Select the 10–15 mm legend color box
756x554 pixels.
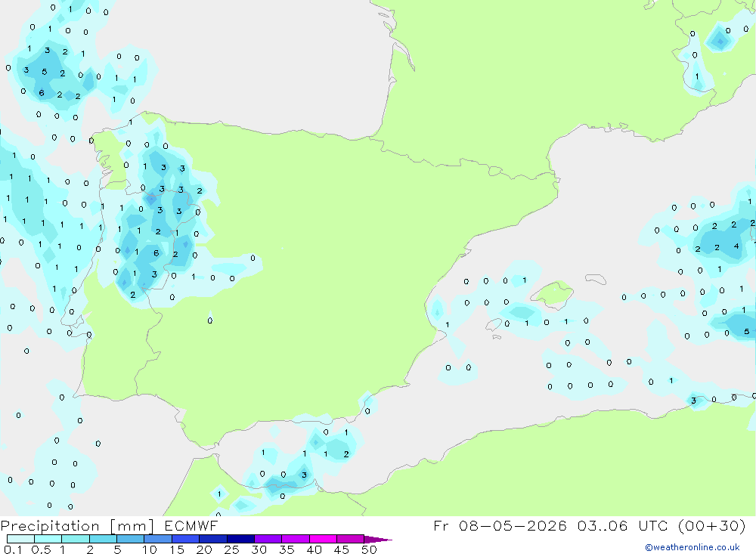coord(158,539)
